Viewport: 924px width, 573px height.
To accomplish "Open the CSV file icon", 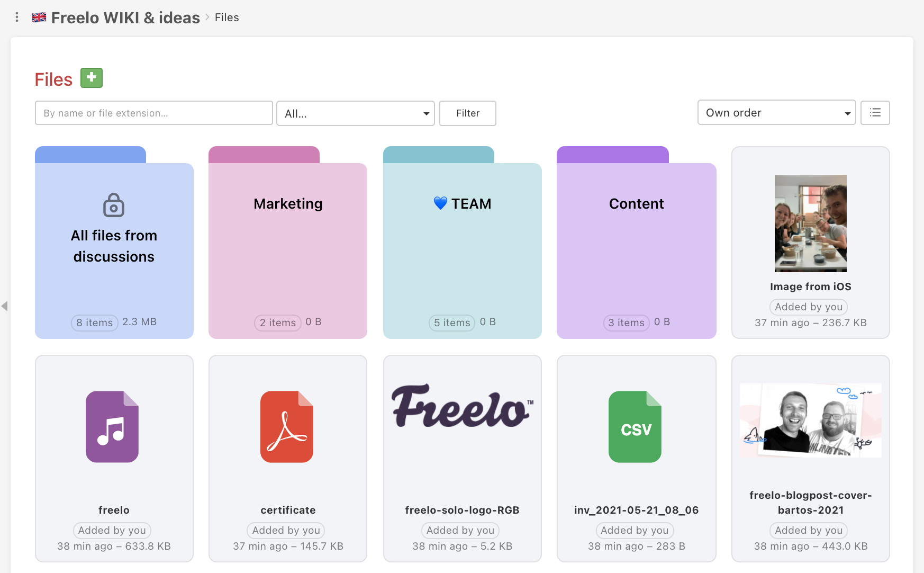I will coord(635,427).
